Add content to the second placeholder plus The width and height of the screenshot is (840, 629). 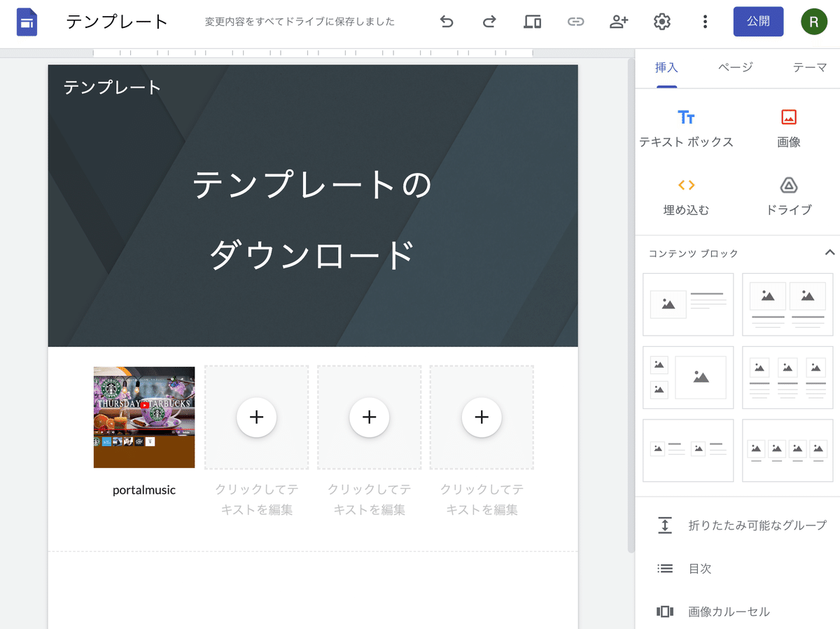[257, 417]
